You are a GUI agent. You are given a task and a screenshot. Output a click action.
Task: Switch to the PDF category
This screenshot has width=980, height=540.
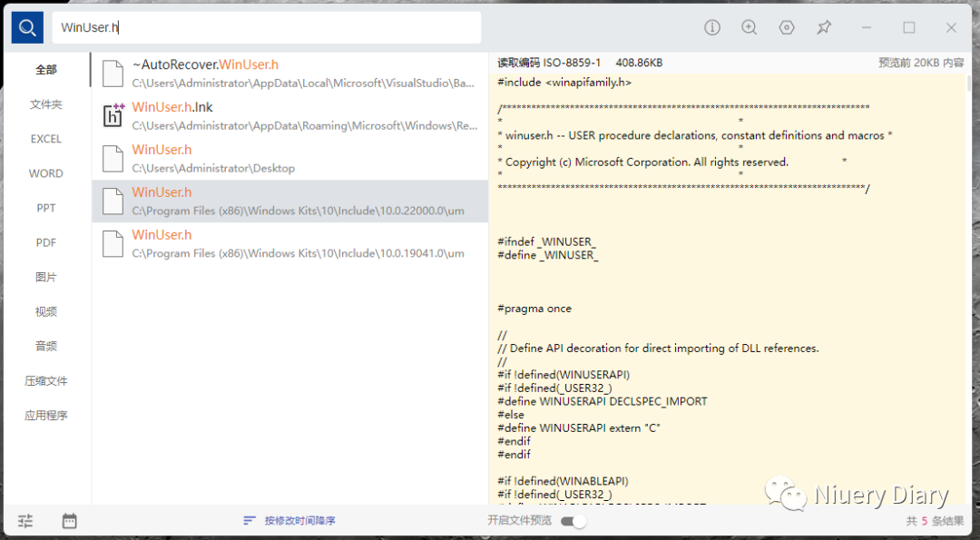tap(45, 242)
